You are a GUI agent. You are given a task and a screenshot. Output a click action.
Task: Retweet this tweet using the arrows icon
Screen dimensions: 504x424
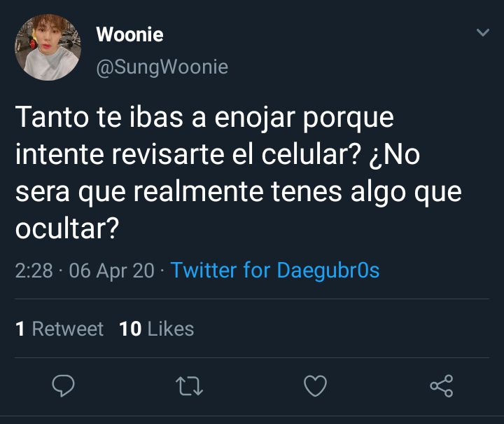coord(189,386)
